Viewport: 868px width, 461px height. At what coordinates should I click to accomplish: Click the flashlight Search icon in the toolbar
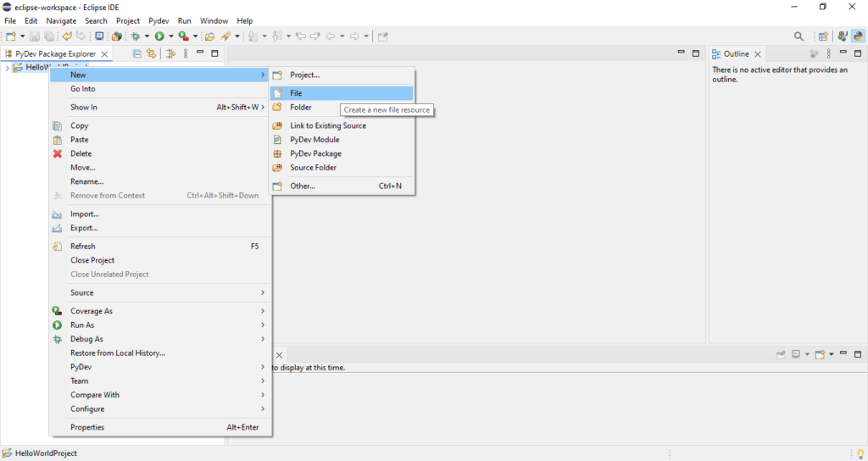[x=225, y=36]
